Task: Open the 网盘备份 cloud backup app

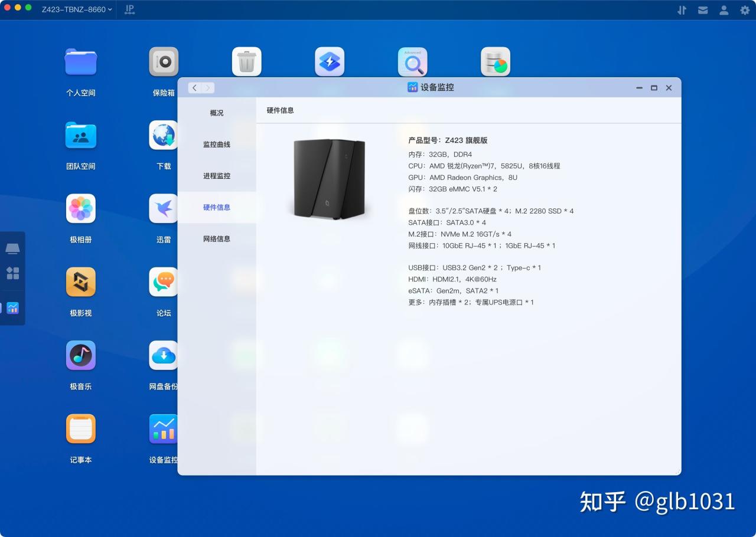Action: (x=164, y=355)
